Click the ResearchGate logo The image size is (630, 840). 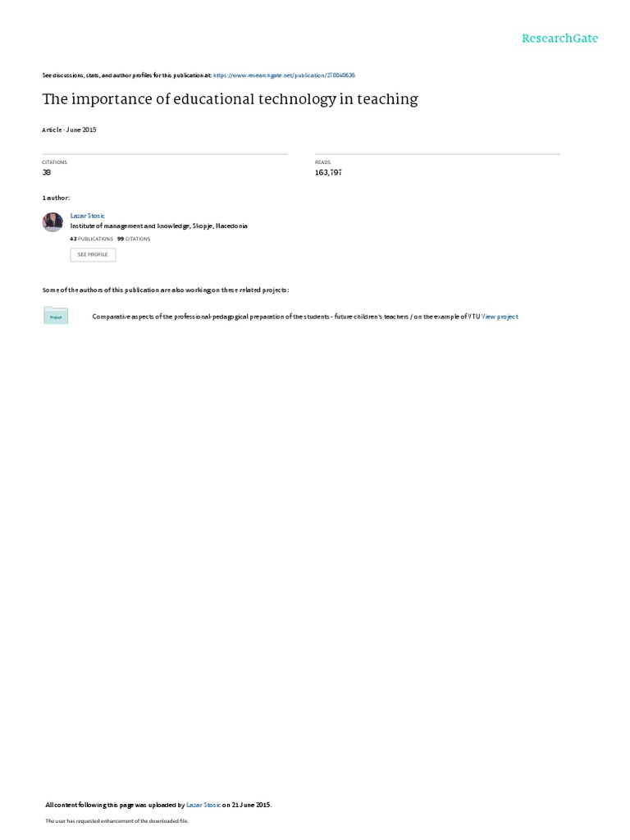pyautogui.click(x=559, y=38)
